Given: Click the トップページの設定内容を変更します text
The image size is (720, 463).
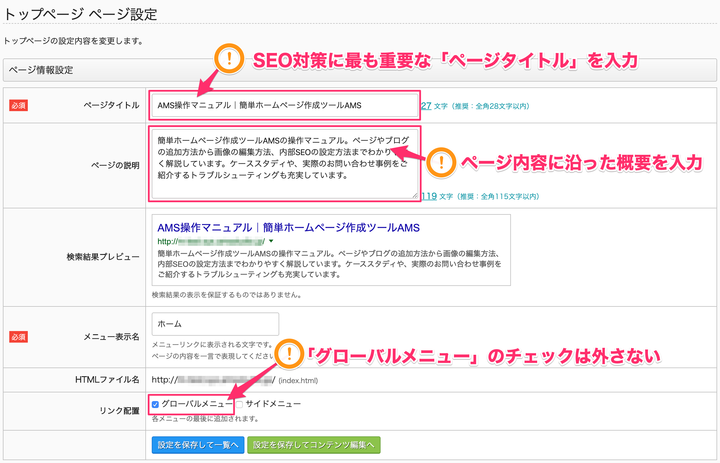Looking at the screenshot, I should pos(73,41).
